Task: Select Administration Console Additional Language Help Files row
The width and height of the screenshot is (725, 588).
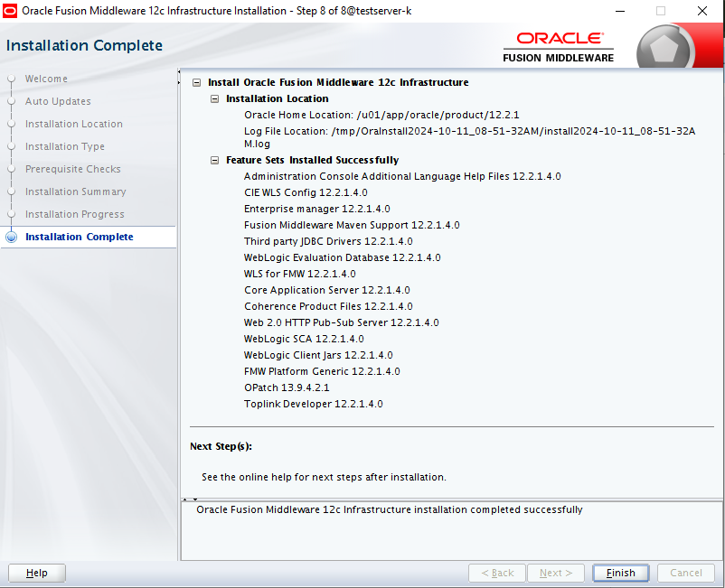Action: click(x=402, y=176)
